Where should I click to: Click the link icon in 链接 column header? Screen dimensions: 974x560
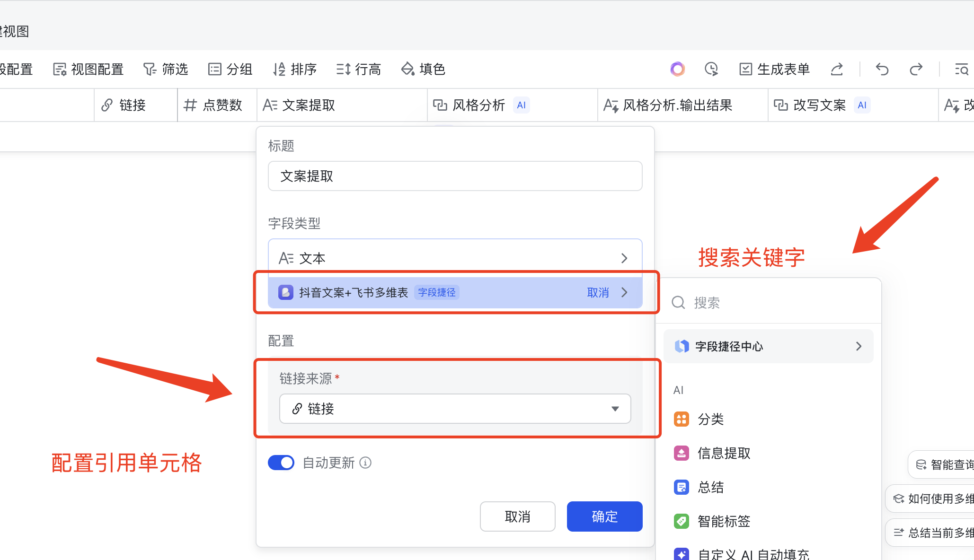(x=107, y=105)
